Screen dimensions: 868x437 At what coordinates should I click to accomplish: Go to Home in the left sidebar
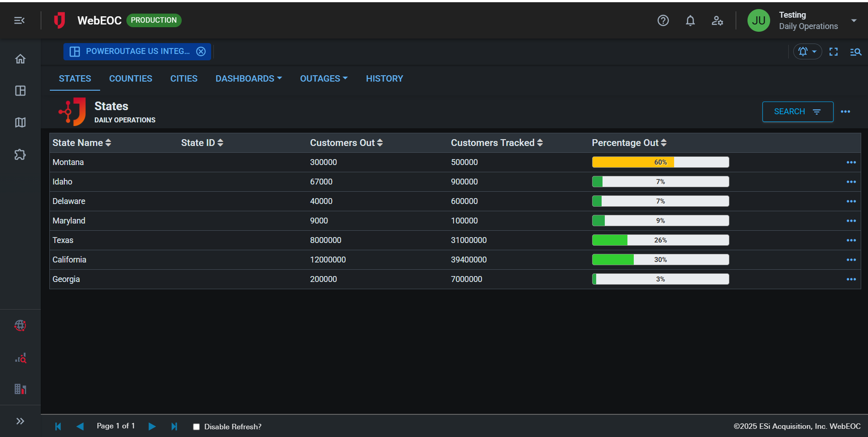click(x=20, y=59)
